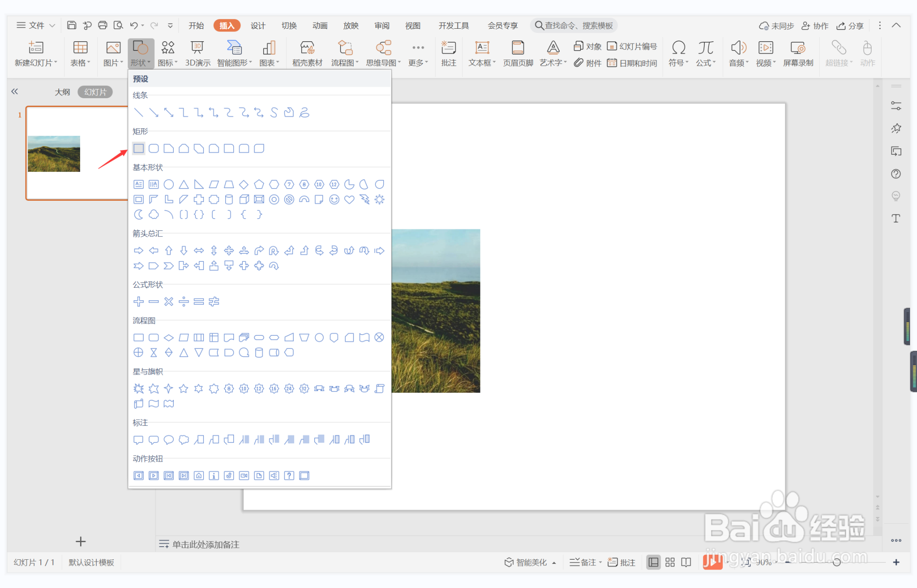Select the rectangle shape in 矩形 section
The image size is (917, 588).
(x=139, y=148)
